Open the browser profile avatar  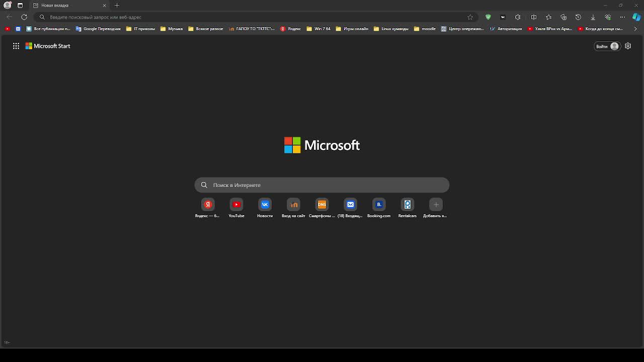click(7, 5)
